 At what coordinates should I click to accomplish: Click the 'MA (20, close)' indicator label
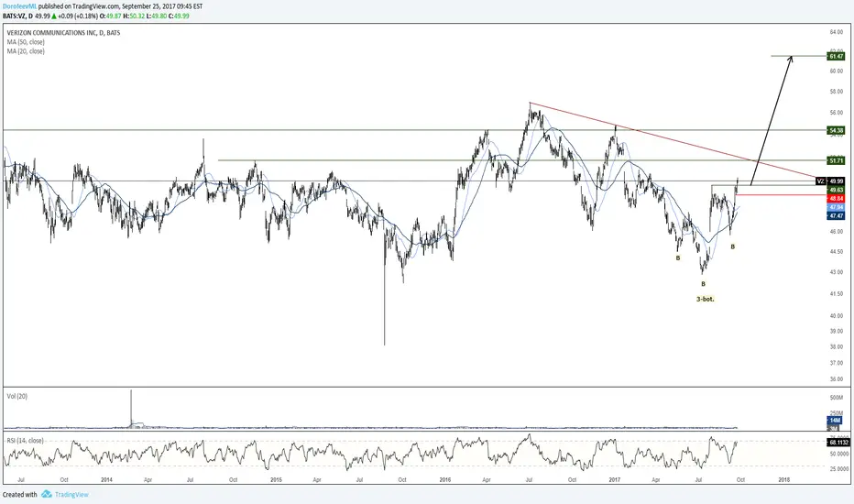(26, 51)
